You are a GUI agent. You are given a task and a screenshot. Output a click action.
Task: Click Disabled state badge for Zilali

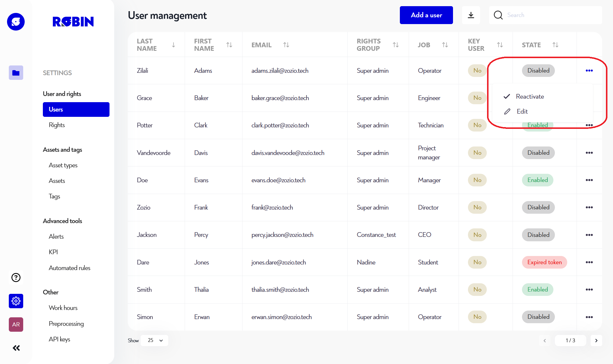tap(538, 70)
